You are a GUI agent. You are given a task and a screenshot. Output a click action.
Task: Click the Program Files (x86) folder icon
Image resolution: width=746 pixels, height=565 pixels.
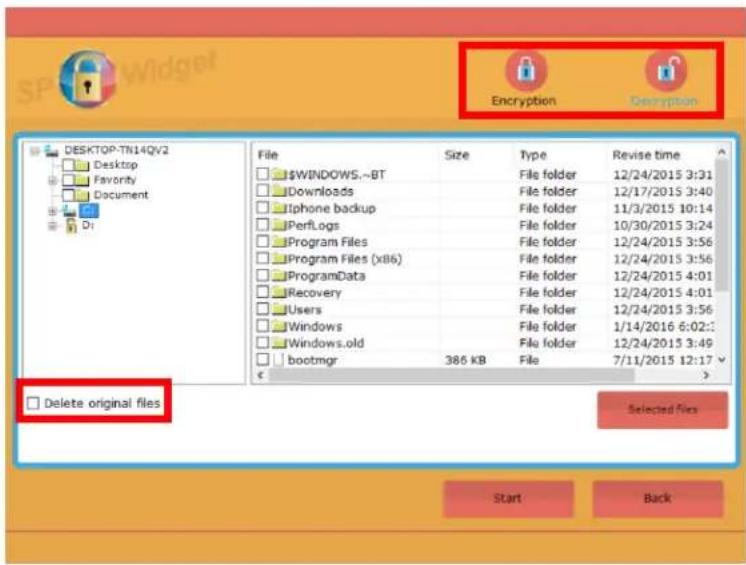pyautogui.click(x=279, y=259)
